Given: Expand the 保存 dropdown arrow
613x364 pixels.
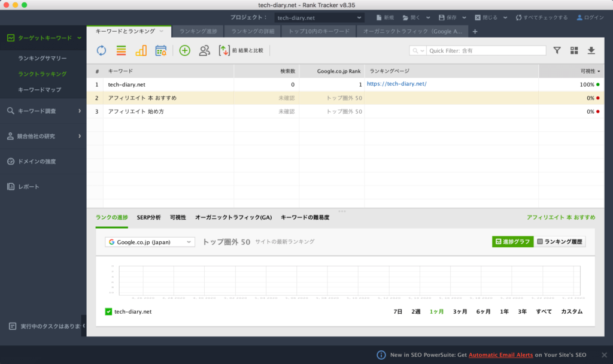Looking at the screenshot, I should [464, 17].
